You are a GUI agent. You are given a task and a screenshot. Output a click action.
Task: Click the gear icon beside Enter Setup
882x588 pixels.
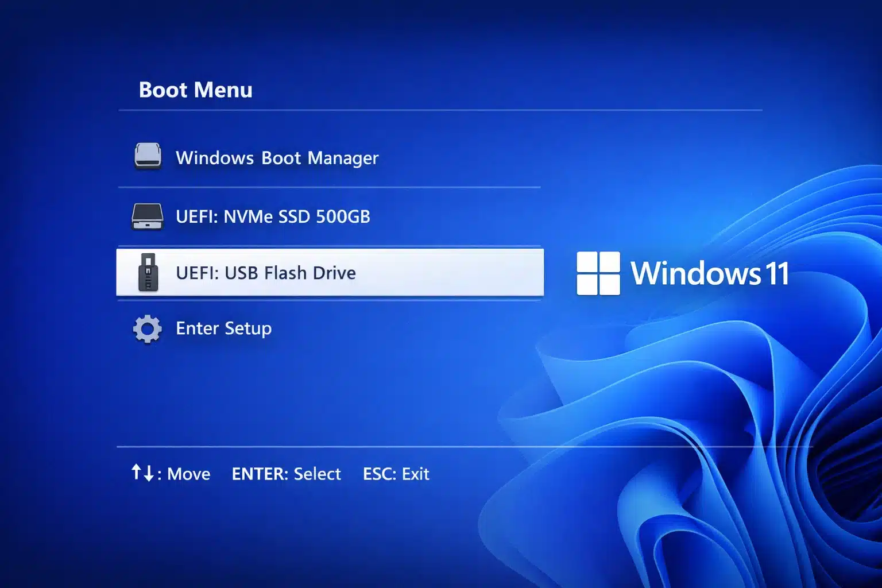[148, 328]
